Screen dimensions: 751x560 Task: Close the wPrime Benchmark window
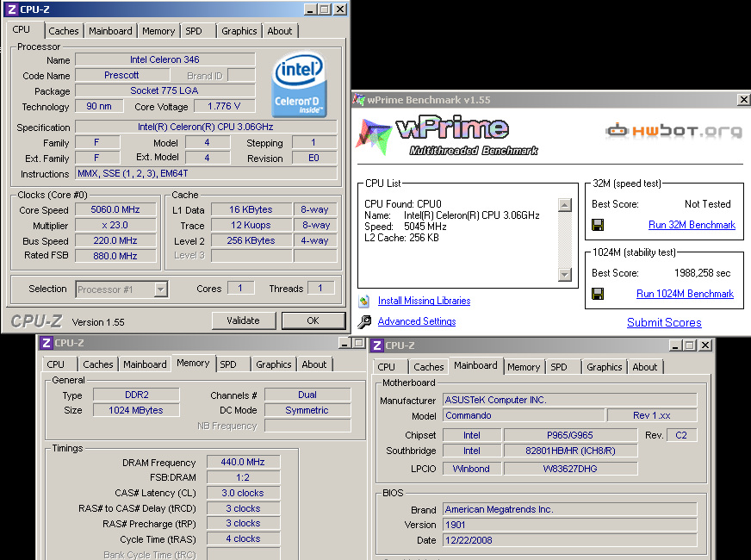tap(743, 100)
